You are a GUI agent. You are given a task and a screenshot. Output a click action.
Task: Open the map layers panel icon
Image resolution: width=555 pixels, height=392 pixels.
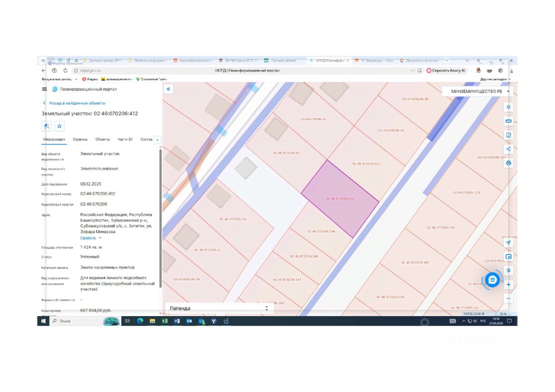(509, 107)
